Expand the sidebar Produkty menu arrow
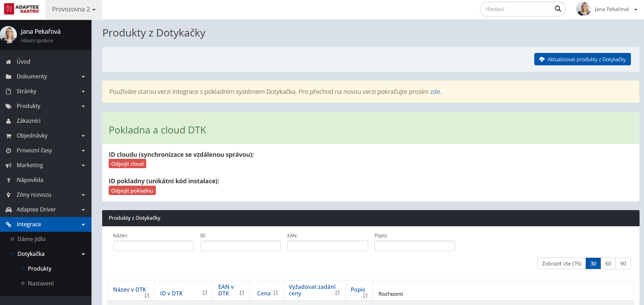The width and height of the screenshot is (644, 305). tap(83, 106)
